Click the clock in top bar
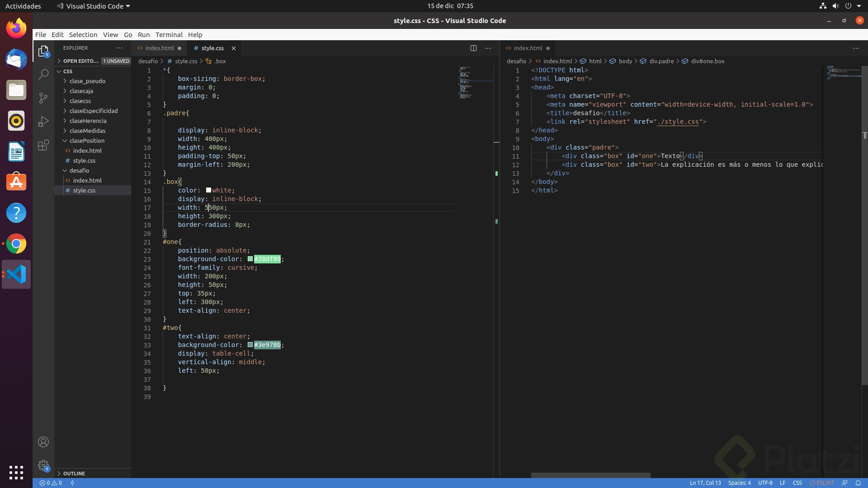Screen dimensions: 868x488 (450, 6)
